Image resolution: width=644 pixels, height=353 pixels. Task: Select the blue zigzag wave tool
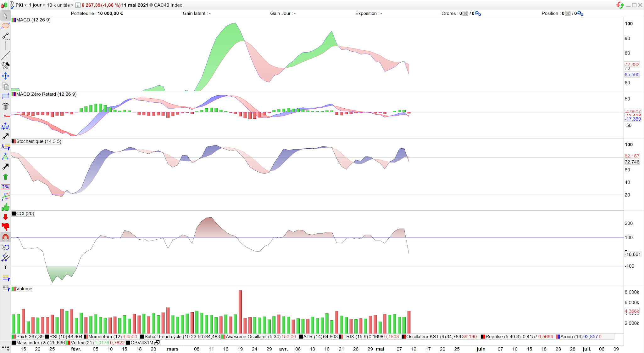coord(5,126)
